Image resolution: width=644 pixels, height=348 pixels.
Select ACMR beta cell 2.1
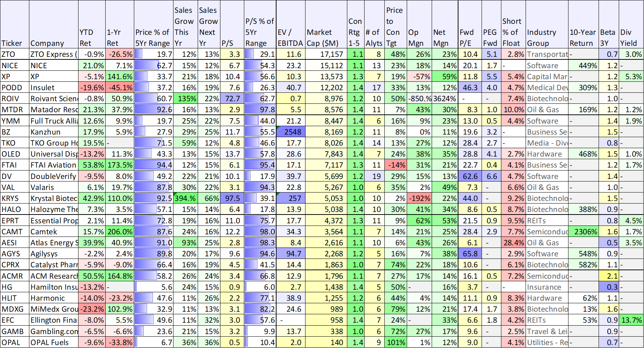pyautogui.click(x=609, y=276)
